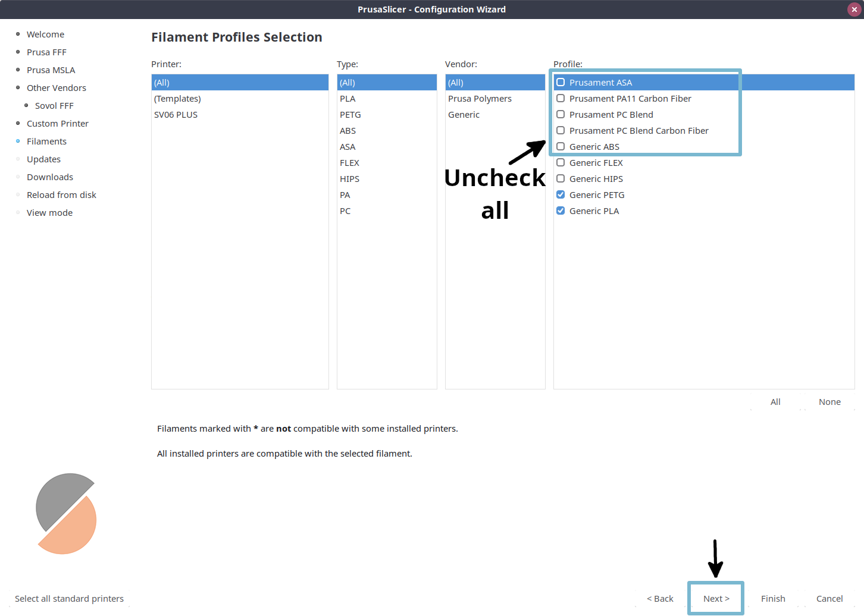Click the Finish button
The width and height of the screenshot is (864, 616).
pyautogui.click(x=773, y=598)
